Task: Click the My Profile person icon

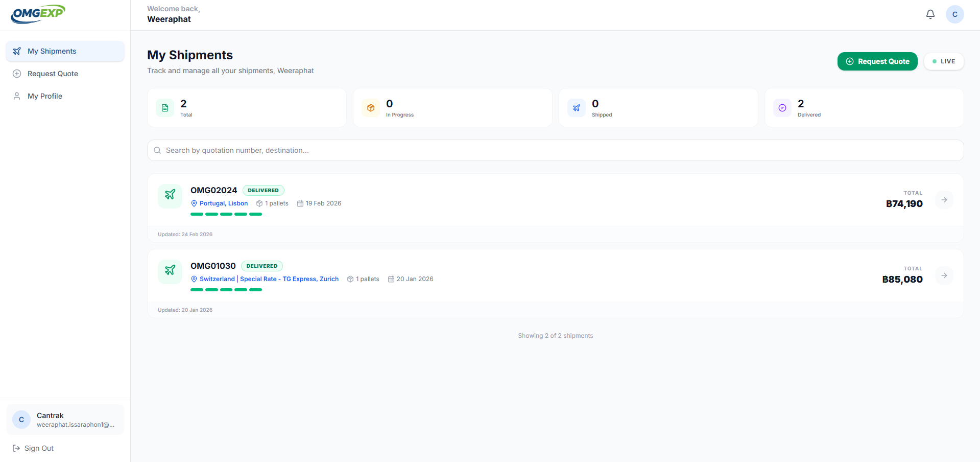Action: [17, 96]
